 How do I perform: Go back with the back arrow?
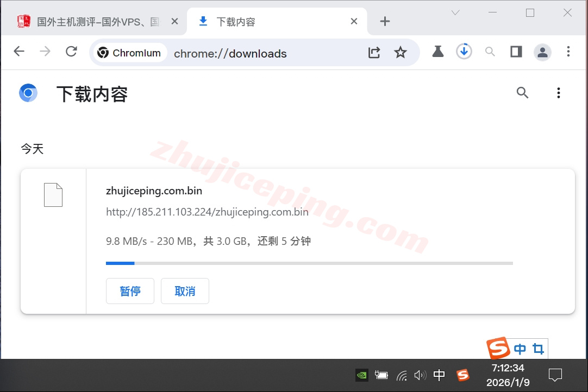(x=19, y=52)
